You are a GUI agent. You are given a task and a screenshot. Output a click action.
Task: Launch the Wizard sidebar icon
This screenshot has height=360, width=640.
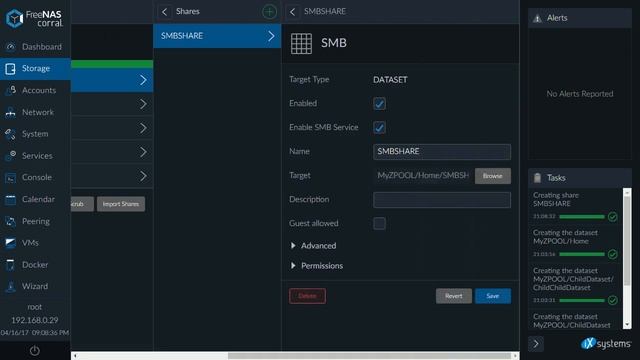(11, 287)
